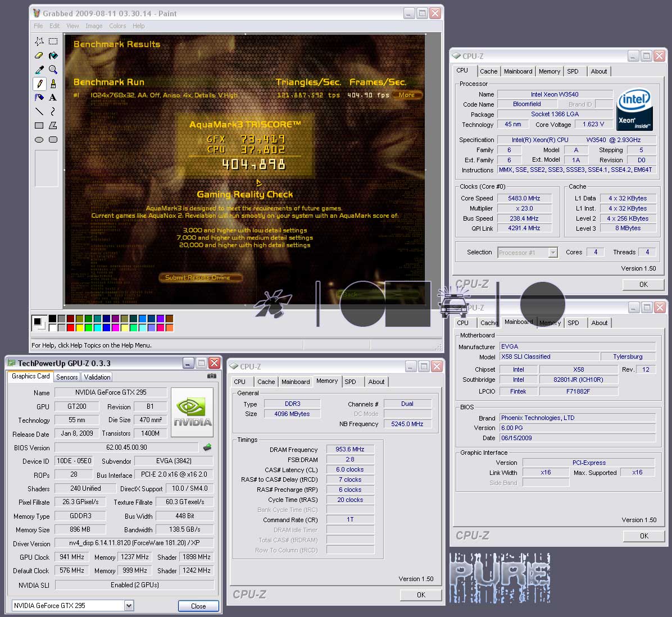
Task: Choose the Brush tool in Paint
Action: coord(53,84)
